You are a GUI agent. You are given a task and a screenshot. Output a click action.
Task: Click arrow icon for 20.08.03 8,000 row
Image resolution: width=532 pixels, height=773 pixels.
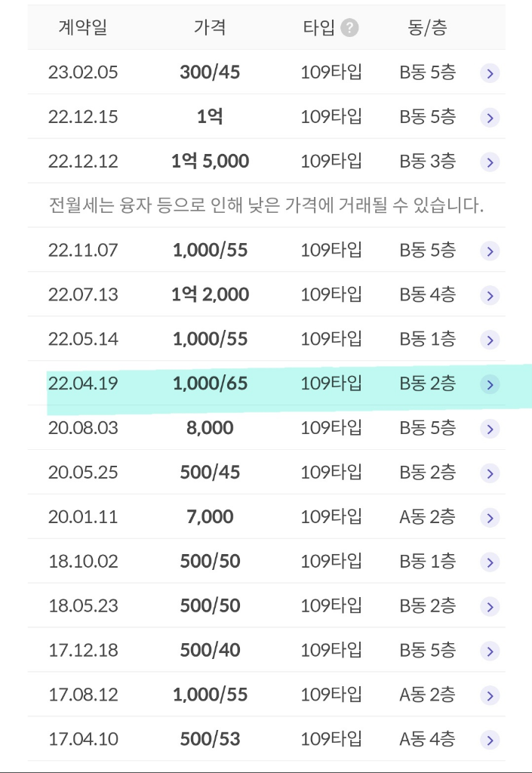tap(490, 430)
